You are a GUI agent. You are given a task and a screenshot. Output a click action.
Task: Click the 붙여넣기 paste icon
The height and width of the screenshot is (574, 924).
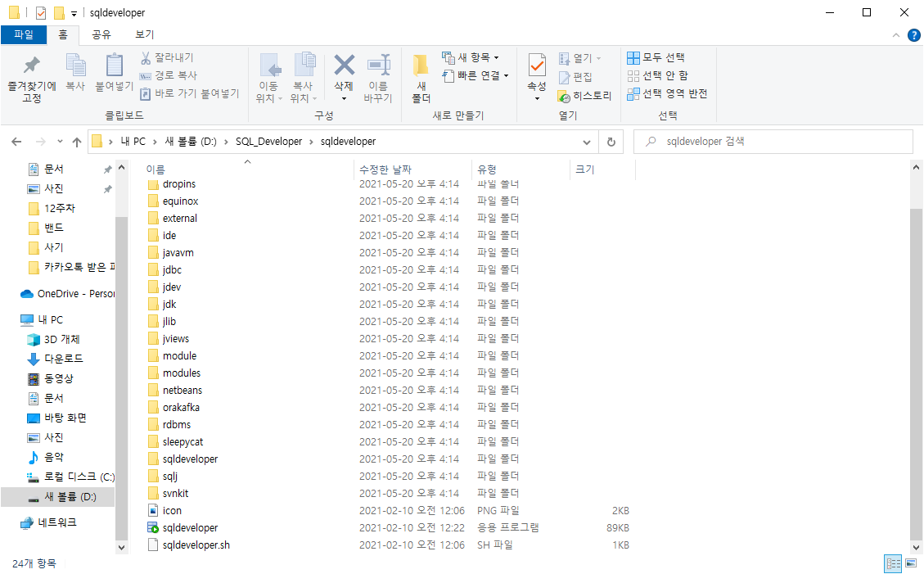coord(115,65)
